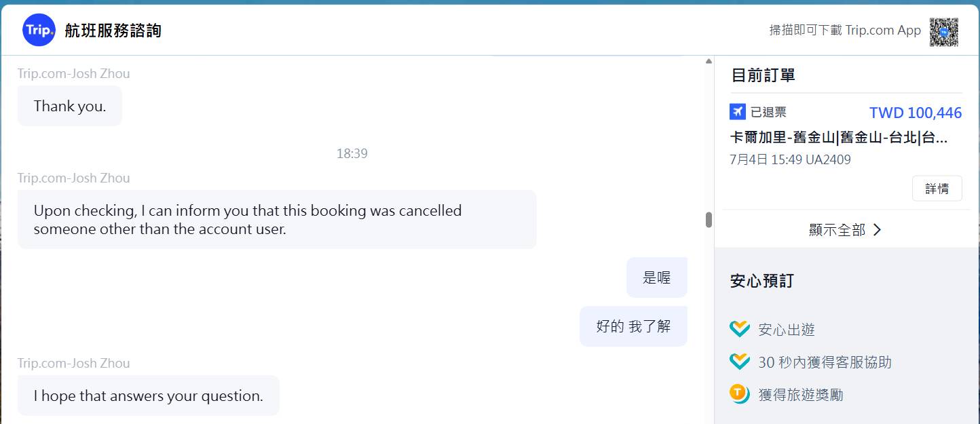
Task: Open order details with 詳情 button
Action: [937, 189]
